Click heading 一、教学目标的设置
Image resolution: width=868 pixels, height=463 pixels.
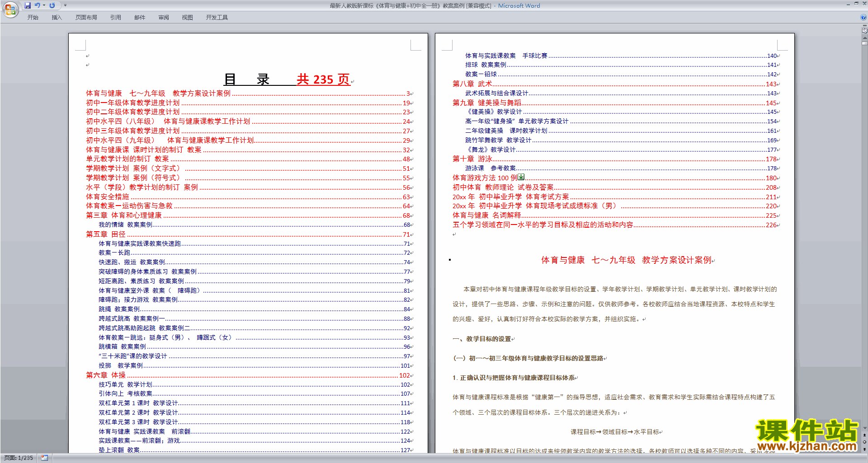[x=482, y=339]
